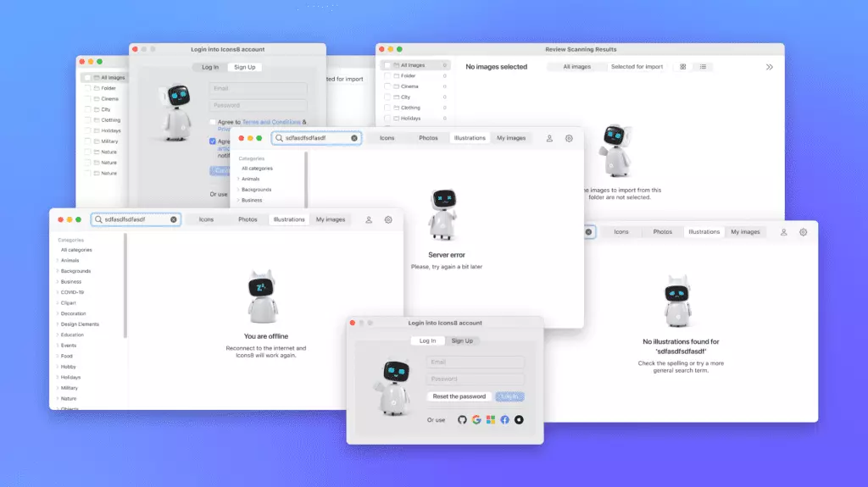Sign in with GitHub icon in Log In dialog
The width and height of the screenshot is (868, 487).
point(462,419)
